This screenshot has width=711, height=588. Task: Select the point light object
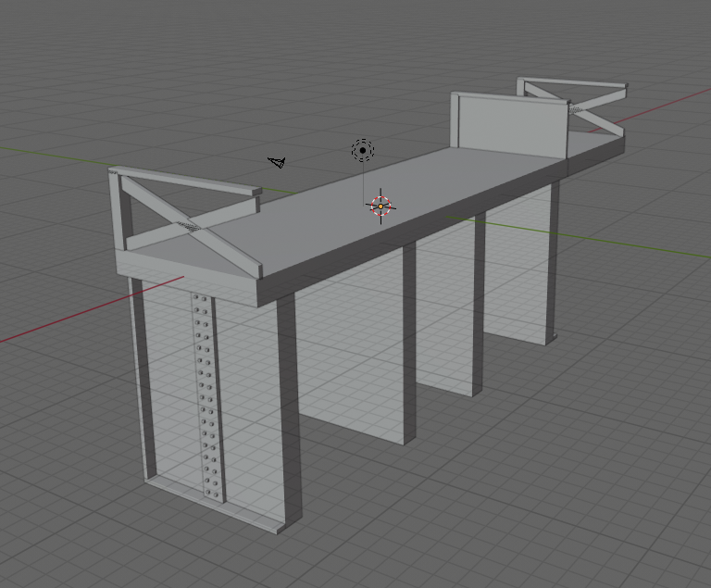pyautogui.click(x=363, y=150)
